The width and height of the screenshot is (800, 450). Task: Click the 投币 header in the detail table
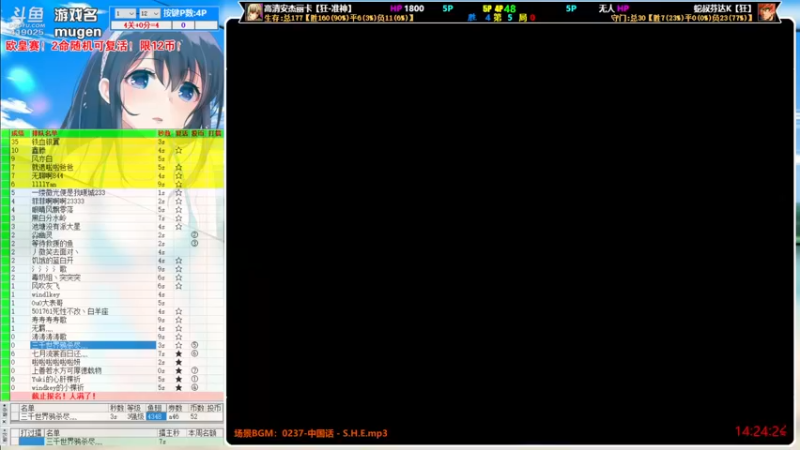click(214, 408)
